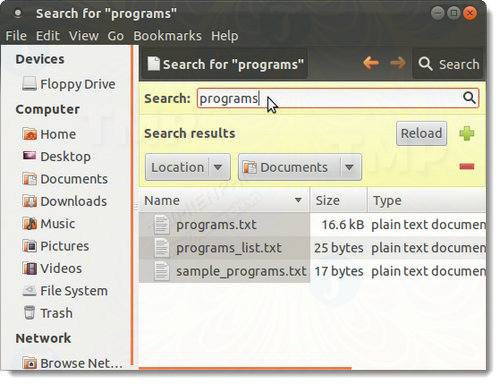Remove search criterion with red minus icon
Screen dimensions: 500x384
click(x=467, y=166)
